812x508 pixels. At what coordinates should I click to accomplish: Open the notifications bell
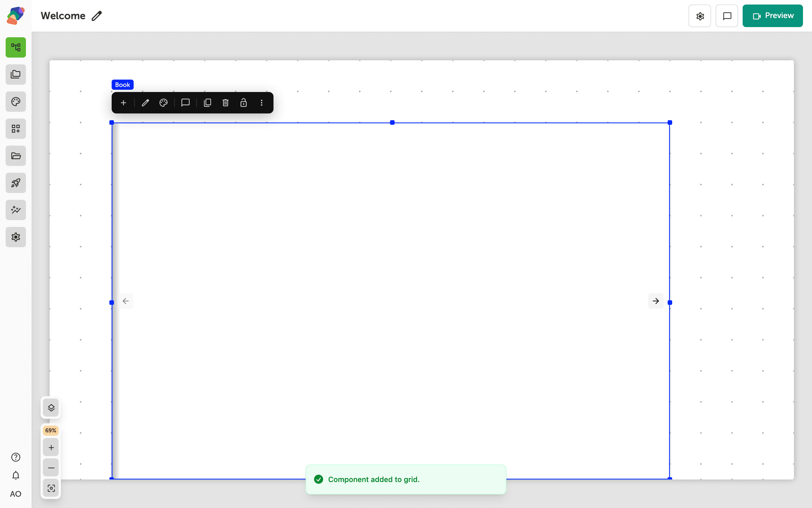pyautogui.click(x=16, y=476)
